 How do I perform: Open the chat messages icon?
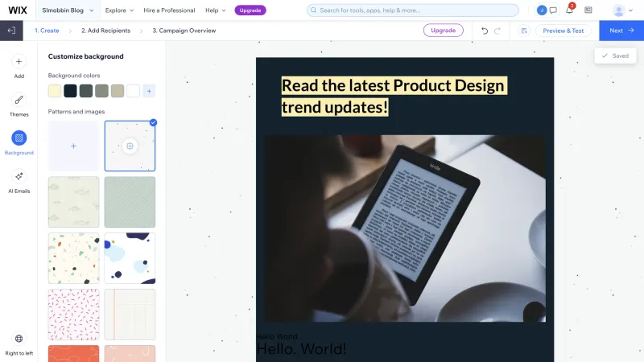click(x=553, y=10)
